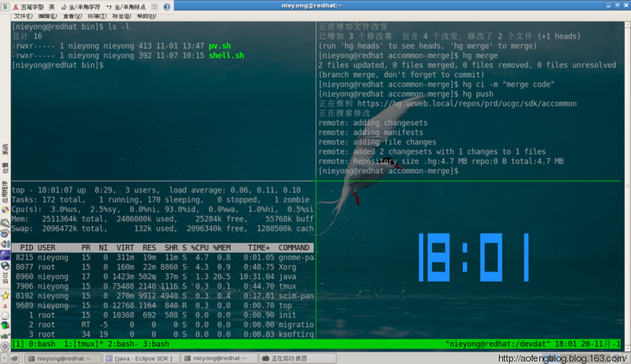
Task: Open the 应用程序 Applications panel menu
Action: pos(5,193)
